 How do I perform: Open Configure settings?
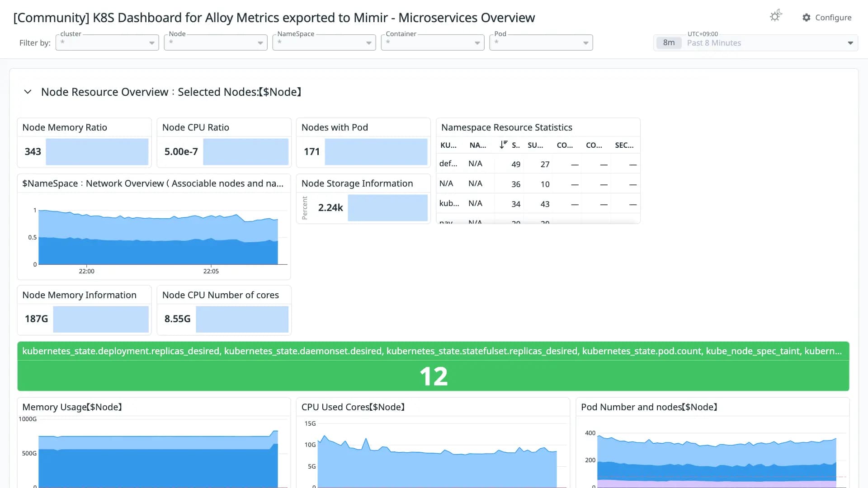[827, 18]
